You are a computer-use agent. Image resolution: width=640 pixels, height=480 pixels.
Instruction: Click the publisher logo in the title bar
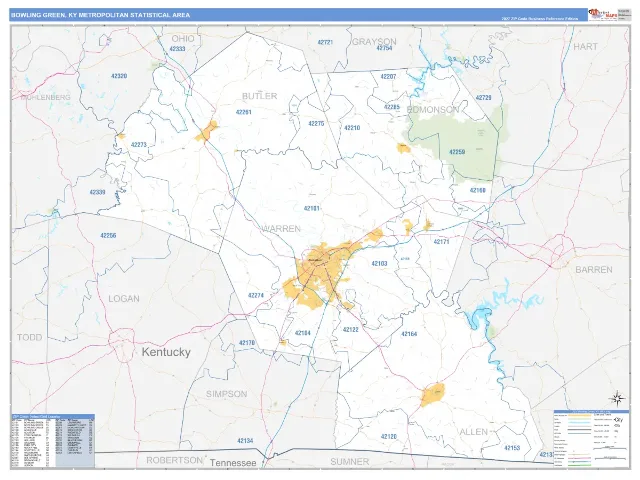(602, 14)
